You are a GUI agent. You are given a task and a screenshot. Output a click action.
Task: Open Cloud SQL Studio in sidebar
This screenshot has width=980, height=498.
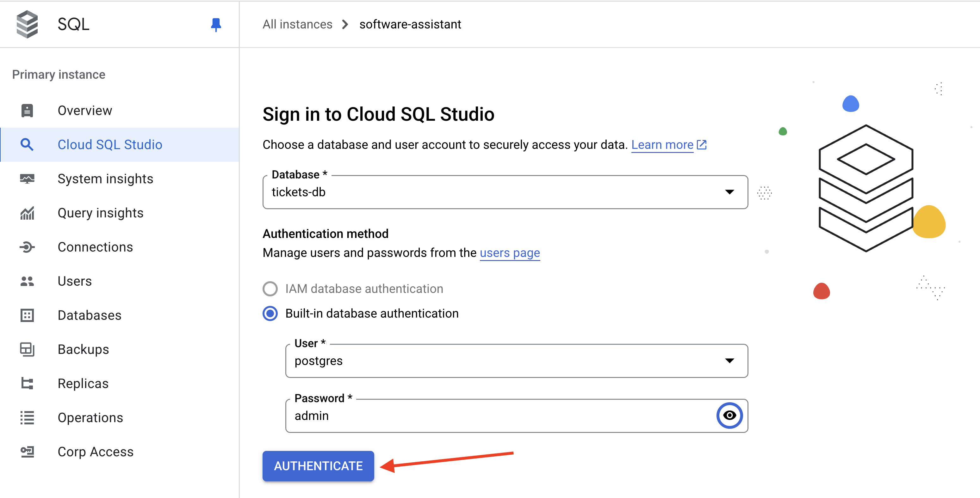coord(110,144)
